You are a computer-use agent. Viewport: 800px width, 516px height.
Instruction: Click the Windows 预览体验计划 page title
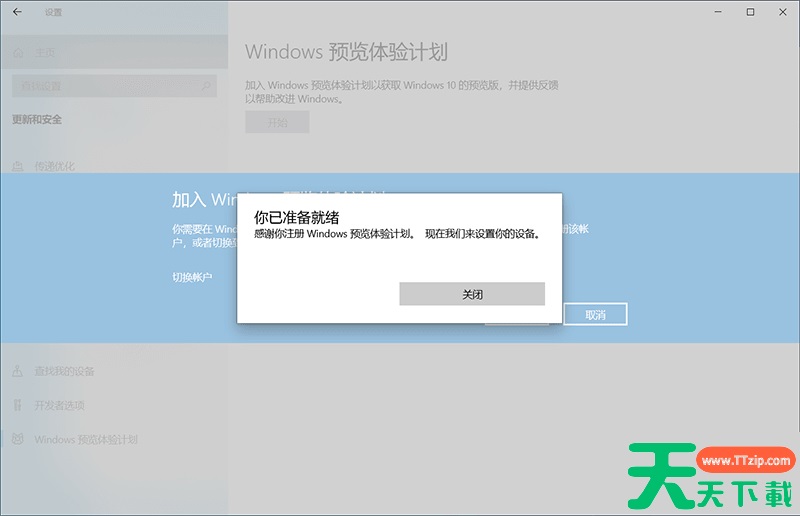(346, 52)
